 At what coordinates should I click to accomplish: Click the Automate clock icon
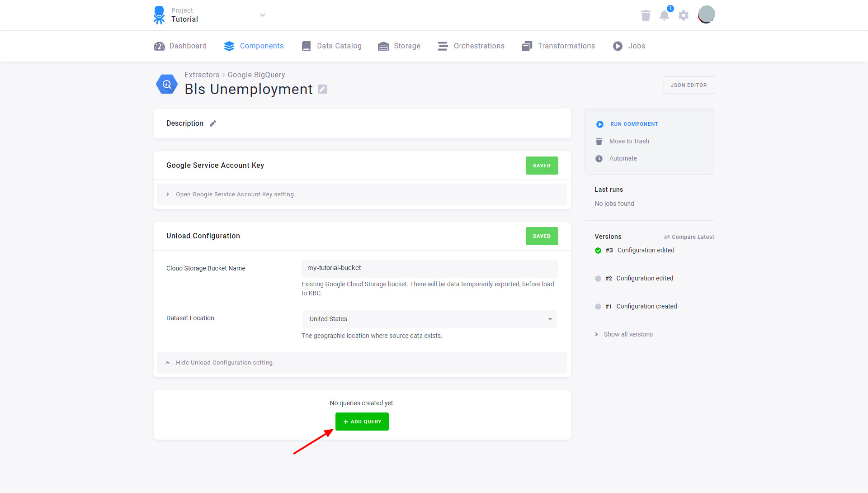pos(599,159)
